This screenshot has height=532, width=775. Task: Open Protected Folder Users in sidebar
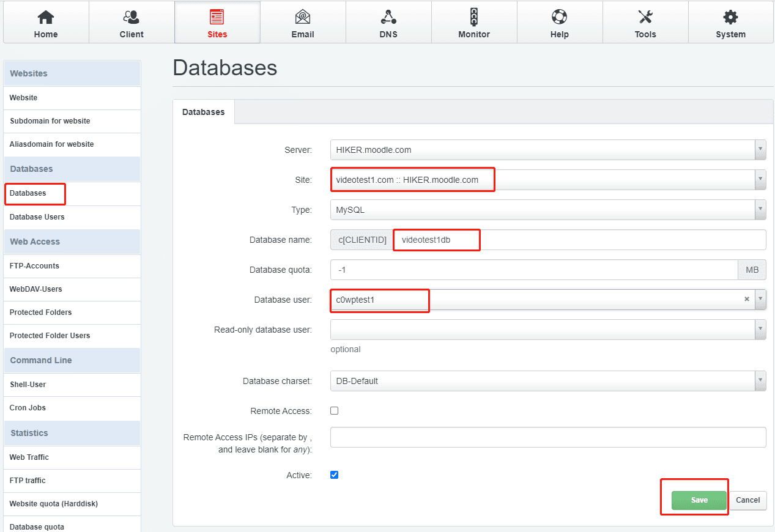coord(72,336)
